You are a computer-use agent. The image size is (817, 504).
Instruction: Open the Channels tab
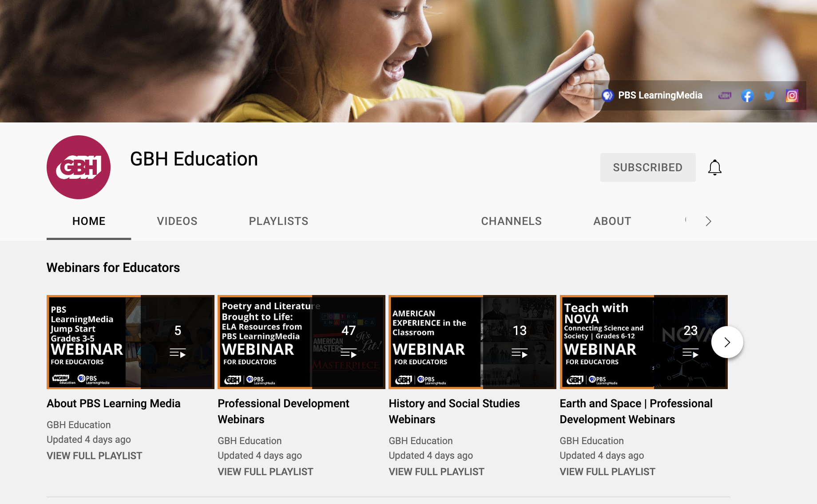(511, 221)
